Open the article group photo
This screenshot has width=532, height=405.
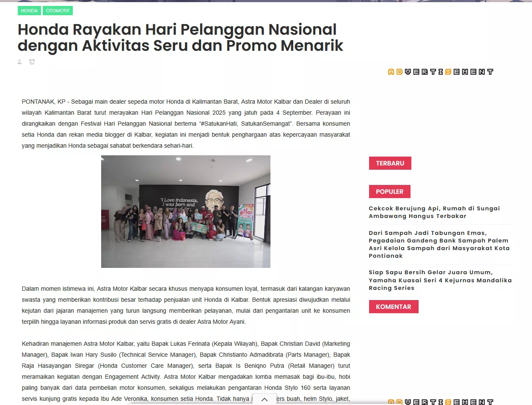[186, 212]
